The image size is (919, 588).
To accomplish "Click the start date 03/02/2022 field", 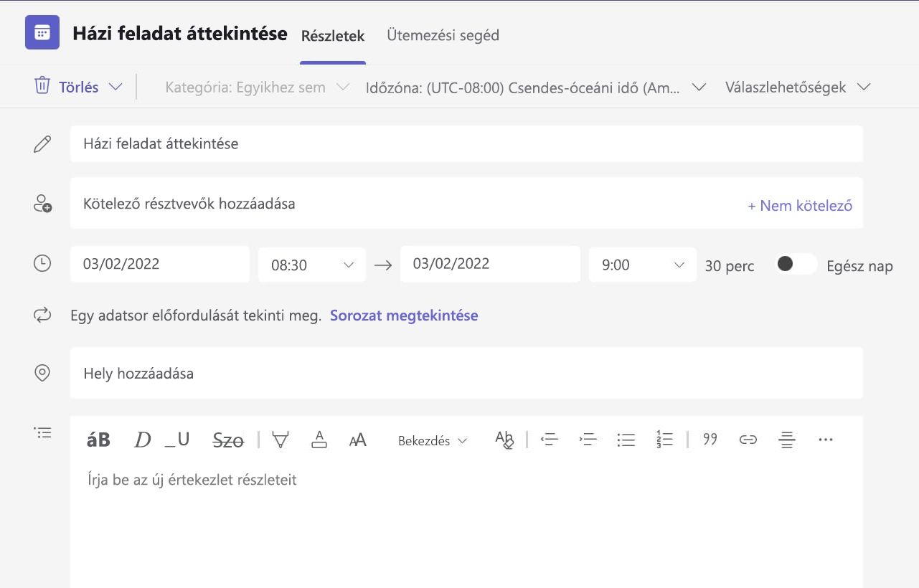I will tap(160, 264).
